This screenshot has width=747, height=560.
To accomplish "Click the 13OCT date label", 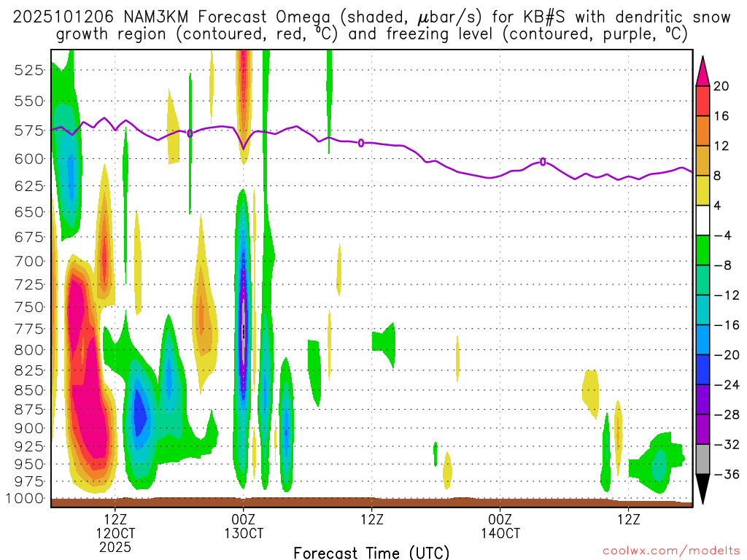I will point(244,533).
